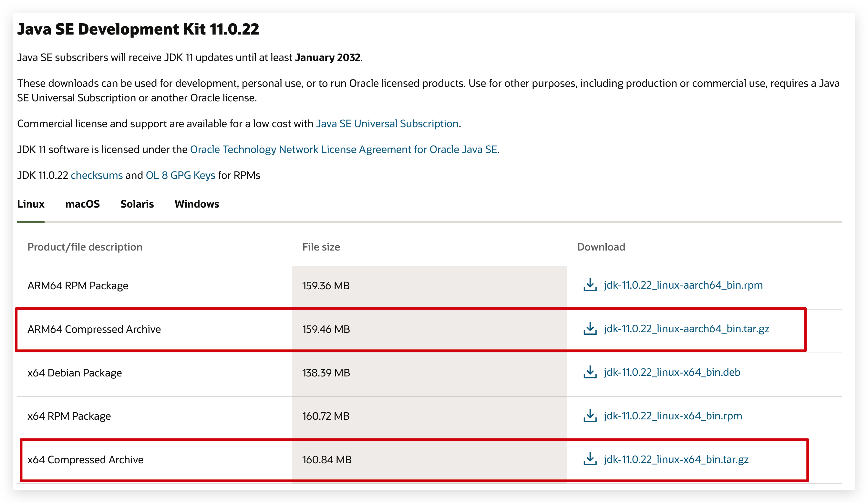Viewport: 868px width, 503px height.
Task: Download jdk-11.0.22_linux-x64_bin.tar.gz file link
Action: tap(676, 459)
